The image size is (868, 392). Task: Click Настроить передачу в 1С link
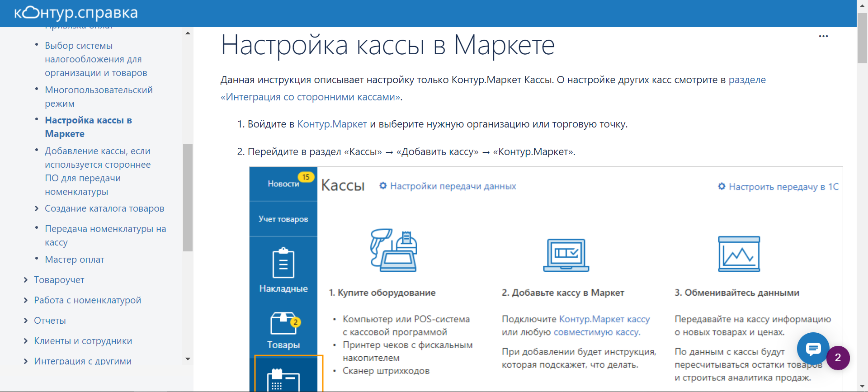(783, 187)
